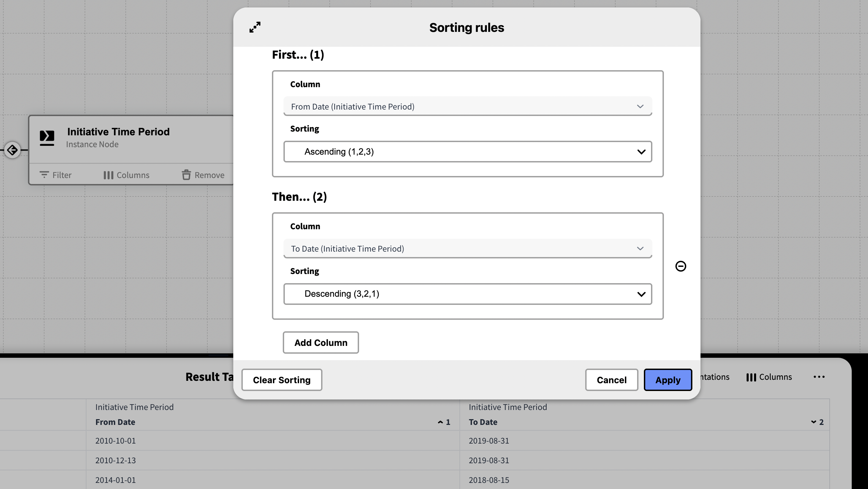Viewport: 868px width, 489px height.
Task: Click the Initiative Time Period node icon
Action: (x=47, y=138)
